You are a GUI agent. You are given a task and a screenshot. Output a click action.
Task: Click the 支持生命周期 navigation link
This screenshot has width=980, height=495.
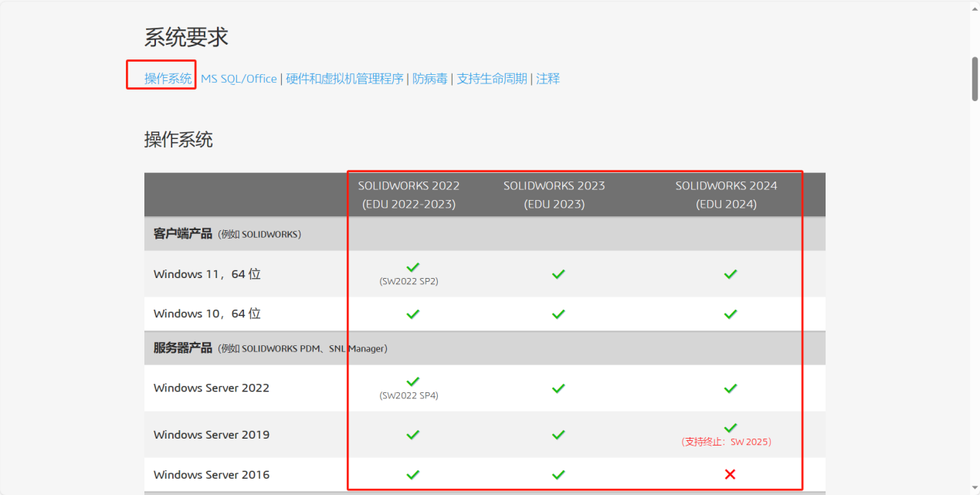pyautogui.click(x=493, y=78)
